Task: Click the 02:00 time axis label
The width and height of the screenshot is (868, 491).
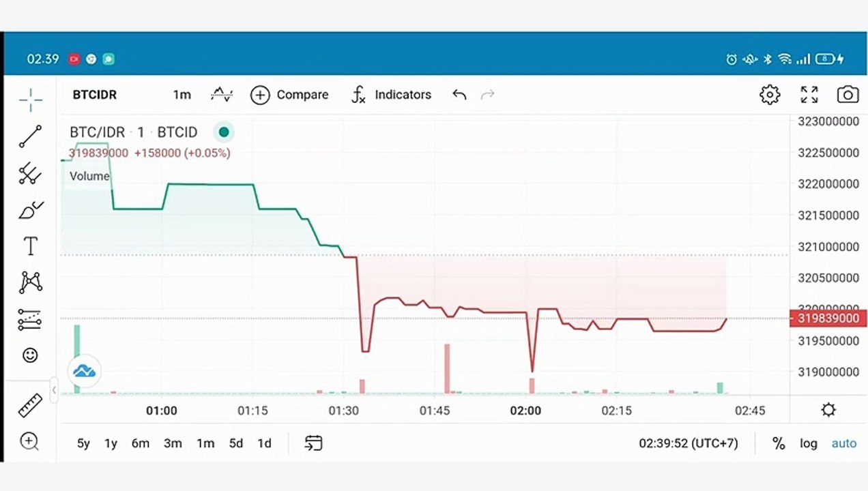Action: click(x=525, y=411)
